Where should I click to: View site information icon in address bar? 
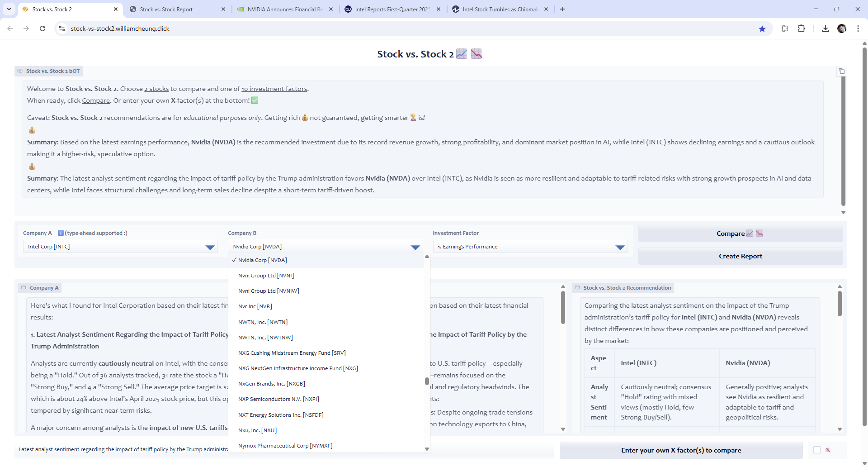click(62, 29)
